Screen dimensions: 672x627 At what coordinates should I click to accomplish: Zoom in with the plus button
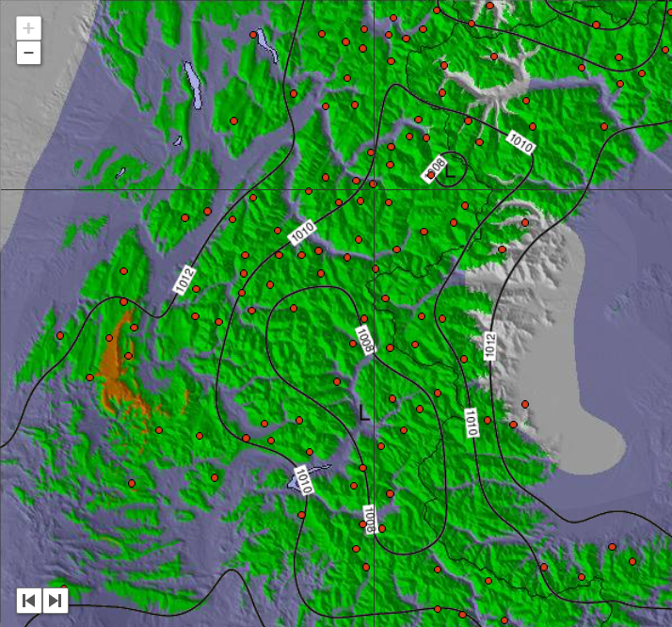point(28,28)
